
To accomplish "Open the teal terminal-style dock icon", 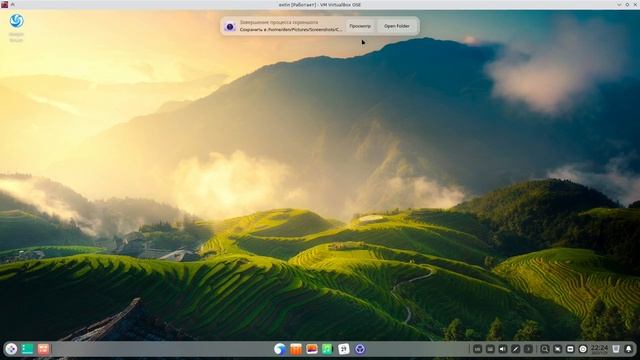I will (27, 349).
